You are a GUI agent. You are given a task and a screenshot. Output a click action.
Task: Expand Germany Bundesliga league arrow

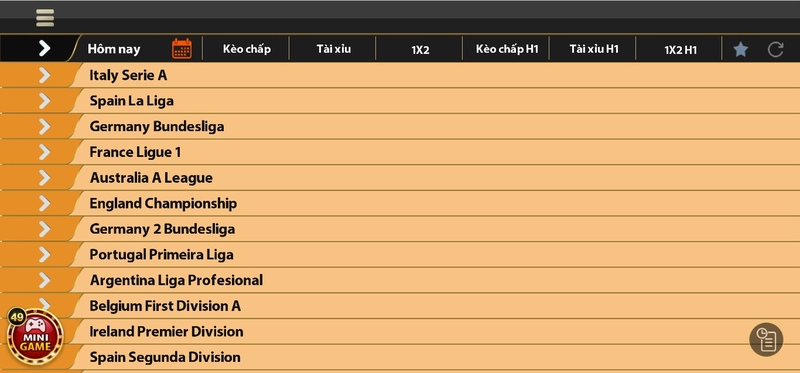tap(44, 126)
